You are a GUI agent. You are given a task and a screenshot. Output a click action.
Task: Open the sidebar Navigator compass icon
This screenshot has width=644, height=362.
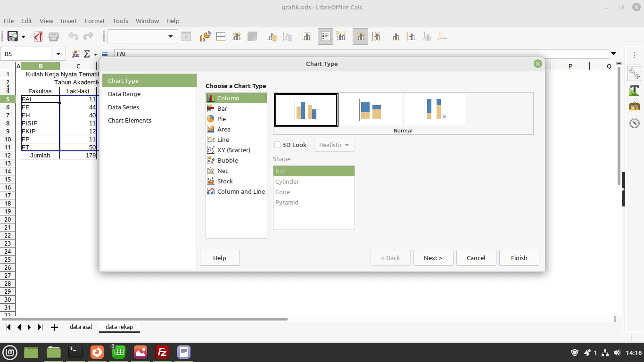tap(634, 123)
